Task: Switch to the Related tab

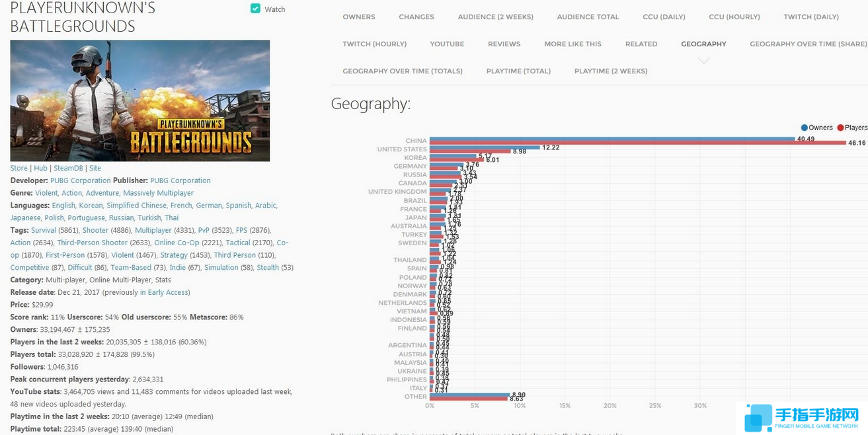Action: pyautogui.click(x=641, y=44)
